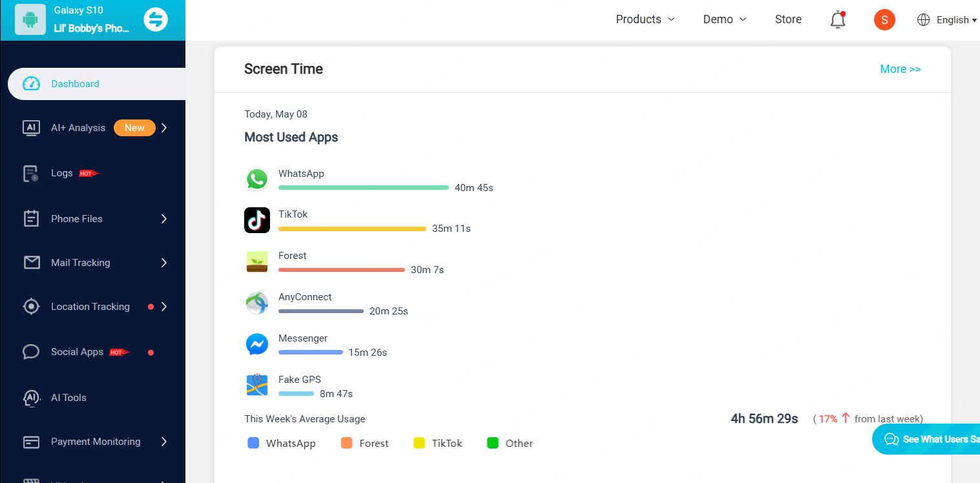The height and width of the screenshot is (483, 980).
Task: Click the Messenger blue usage bar
Action: tap(311, 353)
